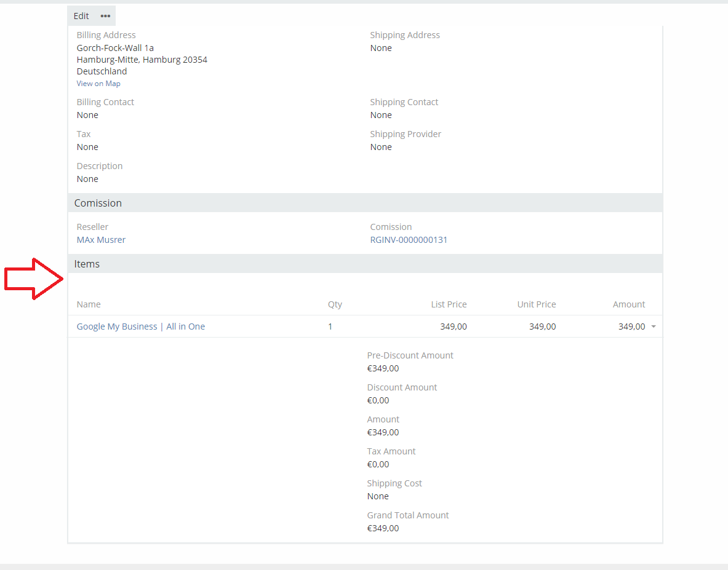Screen dimensions: 728x570
Task: Click the Qty column header
Action: pyautogui.click(x=335, y=304)
